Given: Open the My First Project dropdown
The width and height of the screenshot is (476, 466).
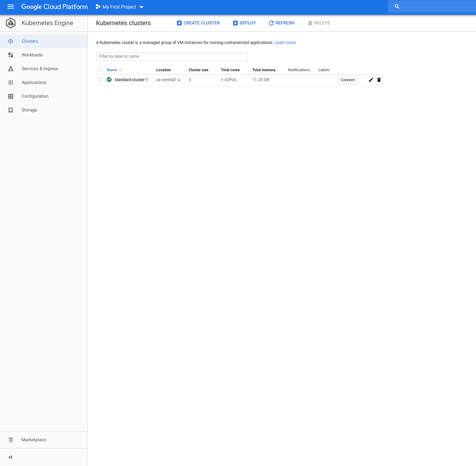Looking at the screenshot, I should [x=119, y=7].
